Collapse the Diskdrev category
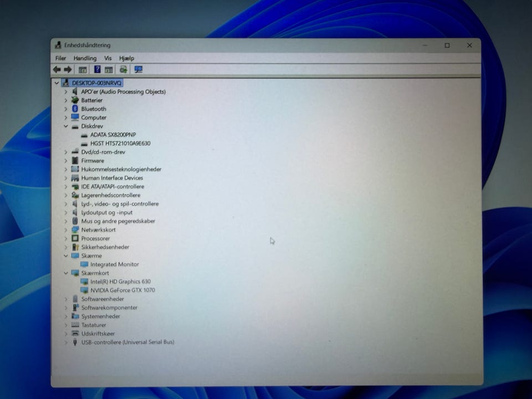The width and height of the screenshot is (532, 399). click(x=66, y=126)
